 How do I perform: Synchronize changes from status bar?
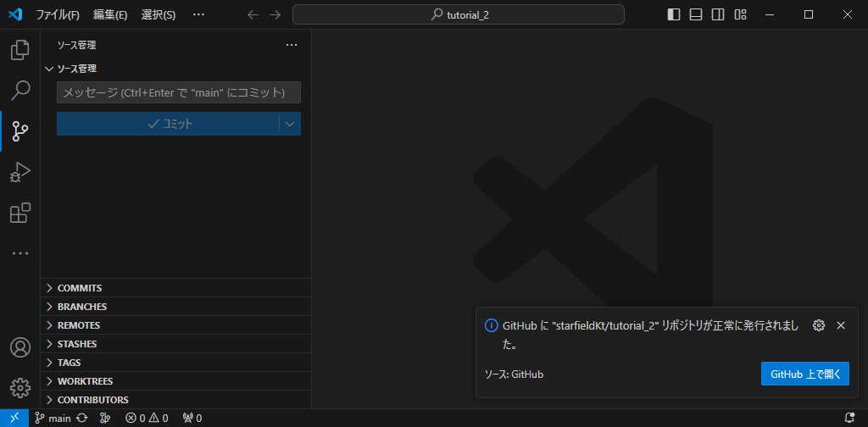pyautogui.click(x=82, y=419)
